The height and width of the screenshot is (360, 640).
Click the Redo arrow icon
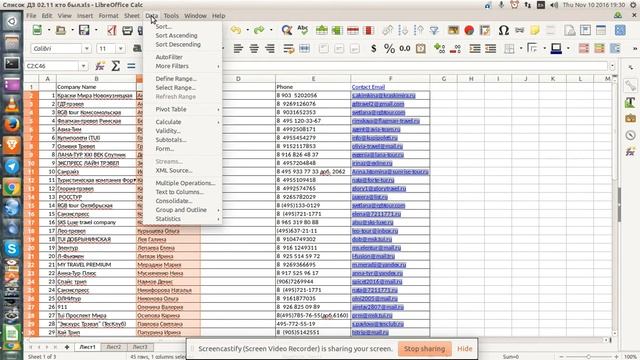[x=259, y=30]
